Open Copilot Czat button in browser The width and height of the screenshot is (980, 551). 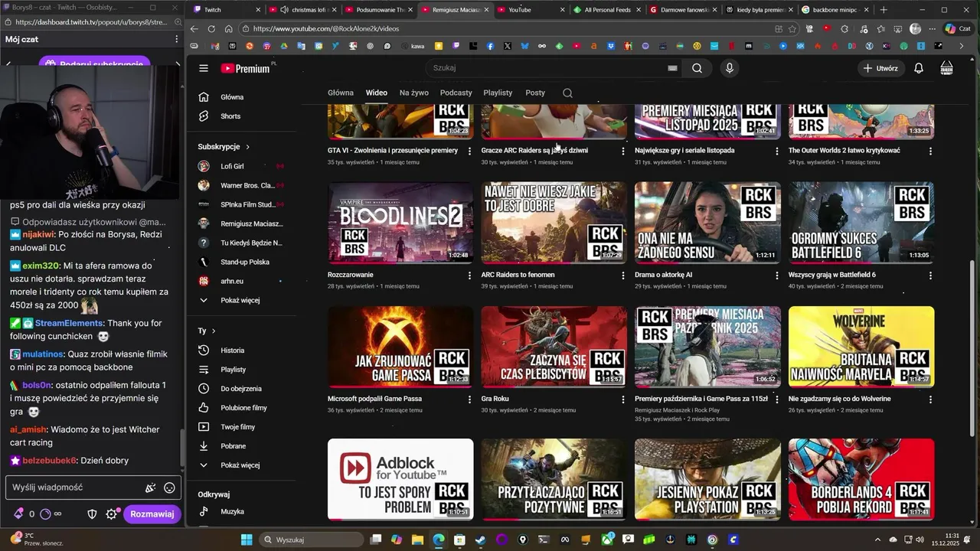(x=958, y=28)
